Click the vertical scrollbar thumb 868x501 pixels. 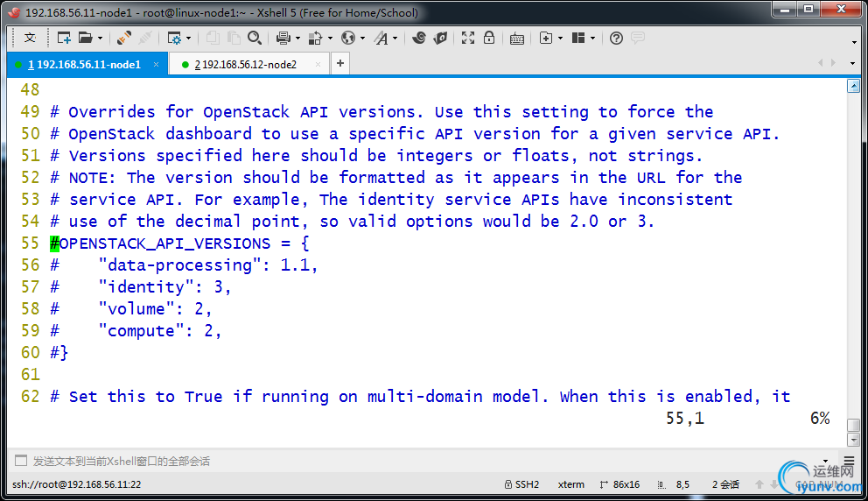tap(854, 425)
